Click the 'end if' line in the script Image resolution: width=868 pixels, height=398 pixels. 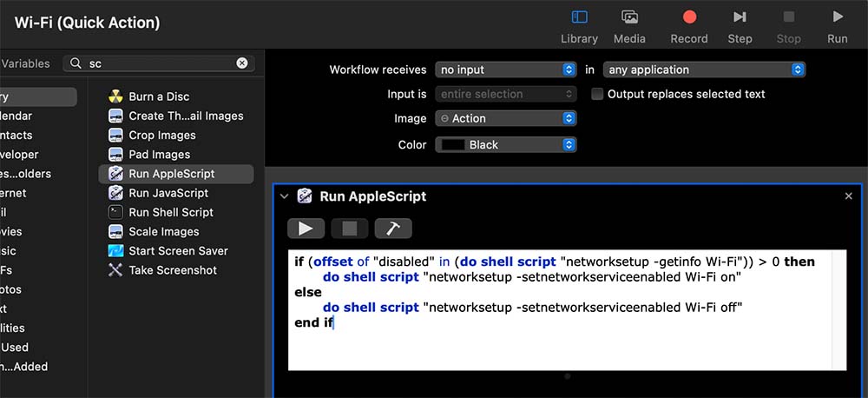pyautogui.click(x=314, y=322)
